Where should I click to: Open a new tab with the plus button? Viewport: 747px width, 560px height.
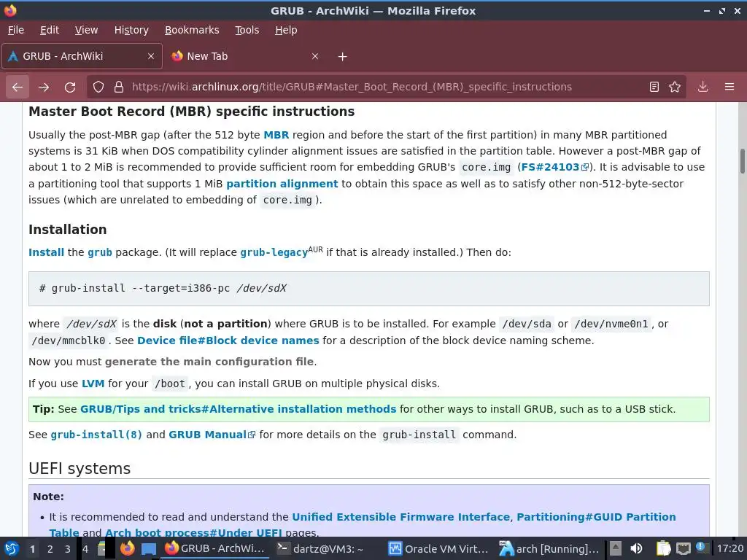(x=343, y=57)
